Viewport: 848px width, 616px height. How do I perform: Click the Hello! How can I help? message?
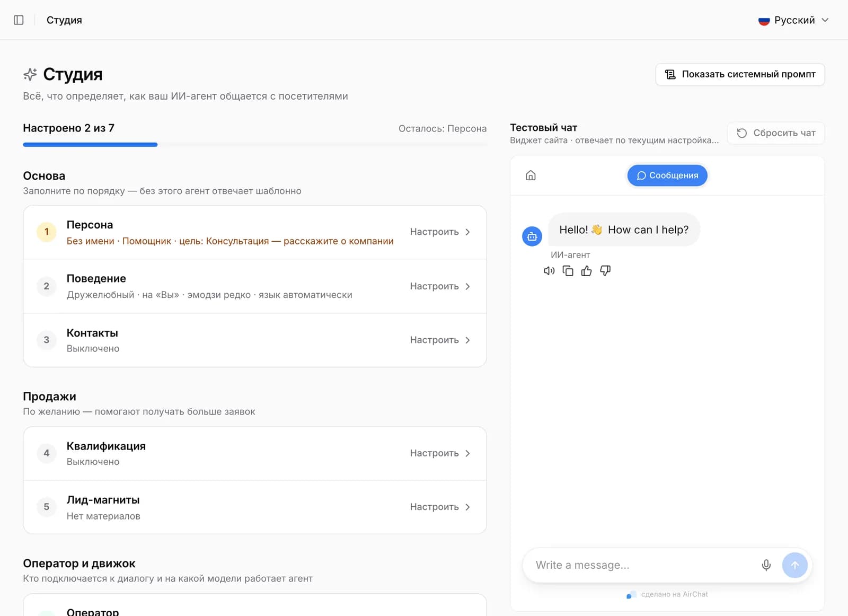(x=624, y=230)
